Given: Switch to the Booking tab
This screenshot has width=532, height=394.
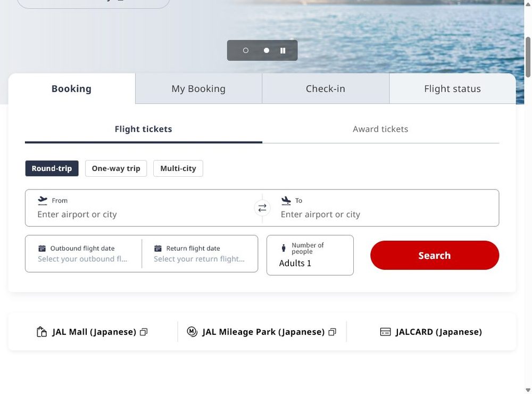Looking at the screenshot, I should [x=72, y=88].
